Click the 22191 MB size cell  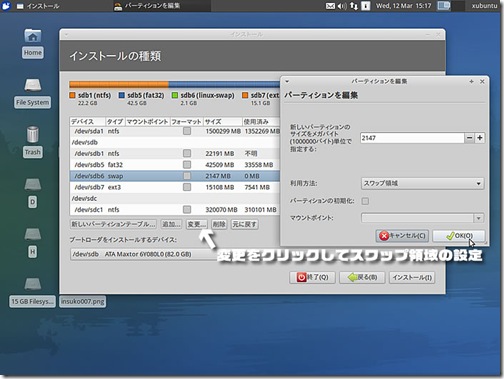[220, 153]
